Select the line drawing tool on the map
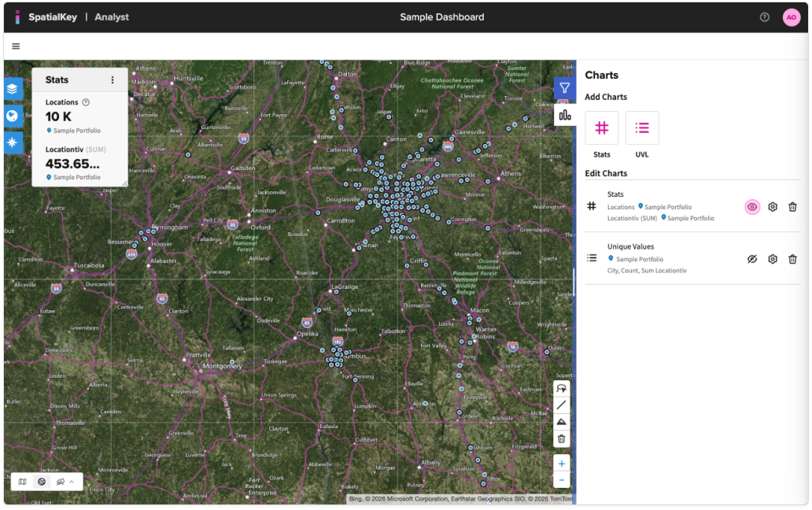 tap(562, 404)
